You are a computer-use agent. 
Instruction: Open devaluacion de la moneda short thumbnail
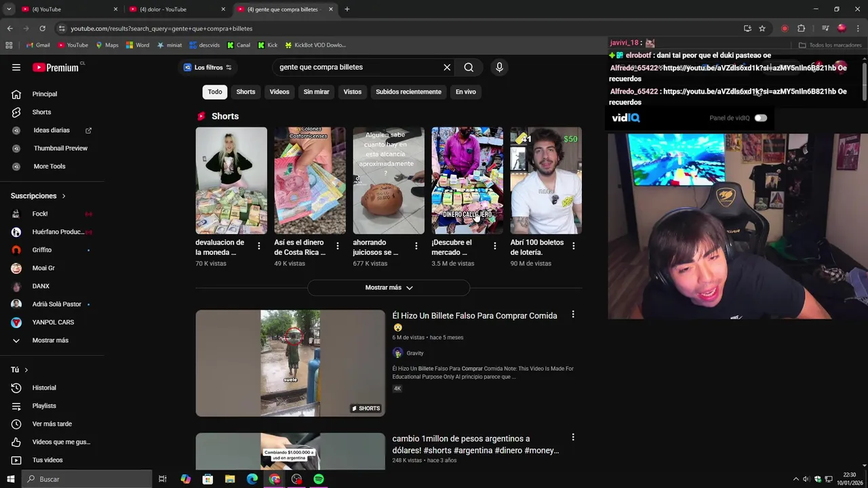pos(231,180)
